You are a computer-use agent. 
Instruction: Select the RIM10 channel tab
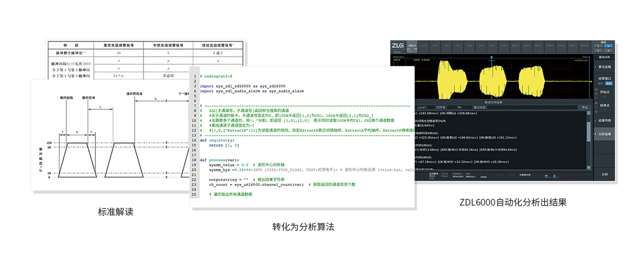(515, 47)
